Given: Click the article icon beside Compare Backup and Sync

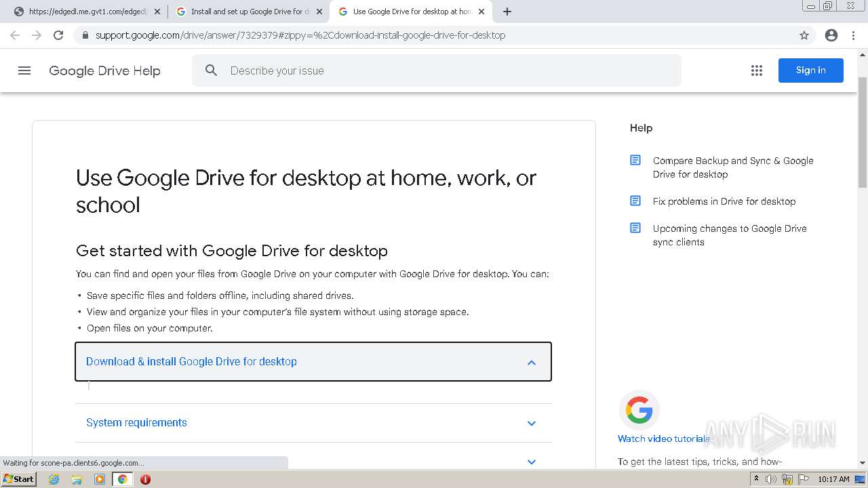Looking at the screenshot, I should 635,161.
